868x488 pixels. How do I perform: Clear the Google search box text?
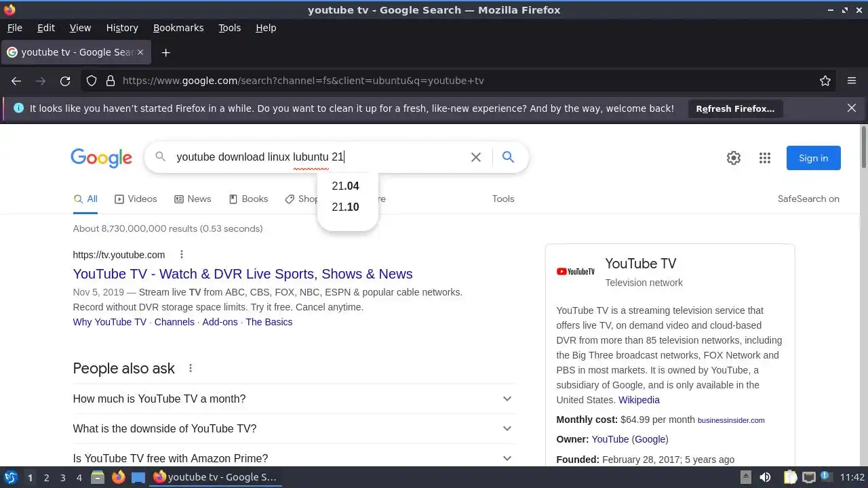476,157
